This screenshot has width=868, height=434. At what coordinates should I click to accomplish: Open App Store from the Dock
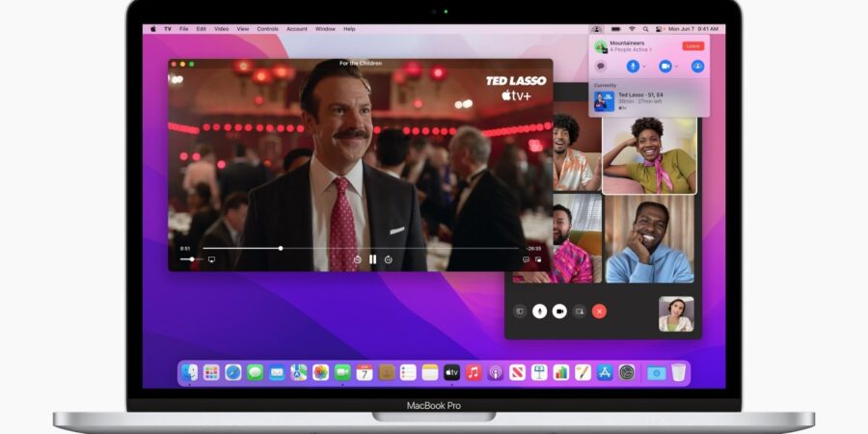605,372
